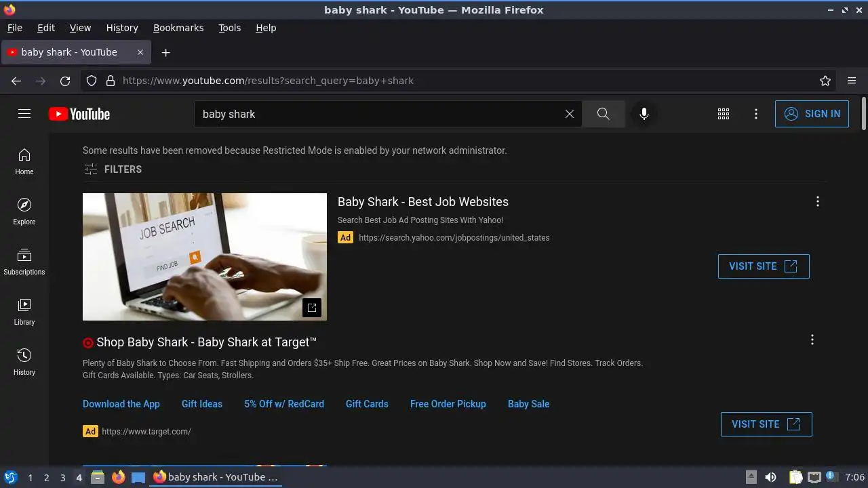The image size is (868, 488).
Task: Click the taskbar clock showing 7:06
Action: (855, 477)
